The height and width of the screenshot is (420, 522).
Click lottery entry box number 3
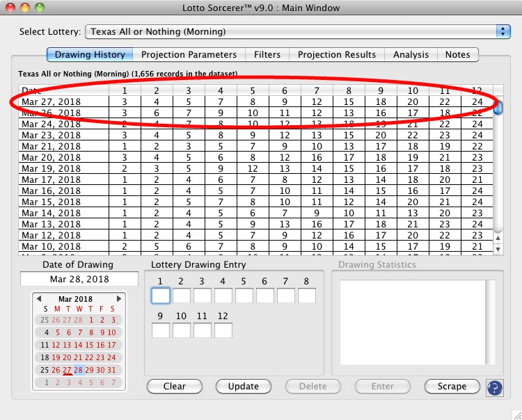pyautogui.click(x=203, y=296)
